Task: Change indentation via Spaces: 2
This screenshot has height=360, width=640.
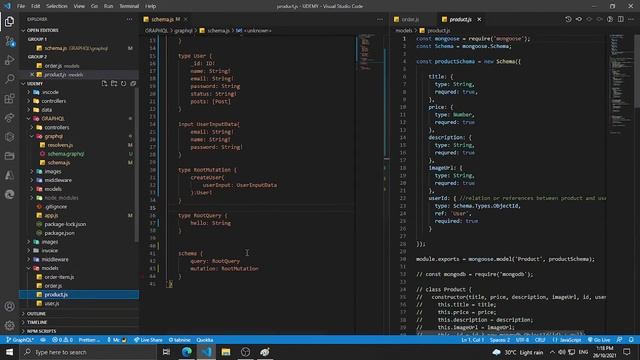Action: pyautogui.click(x=500, y=340)
